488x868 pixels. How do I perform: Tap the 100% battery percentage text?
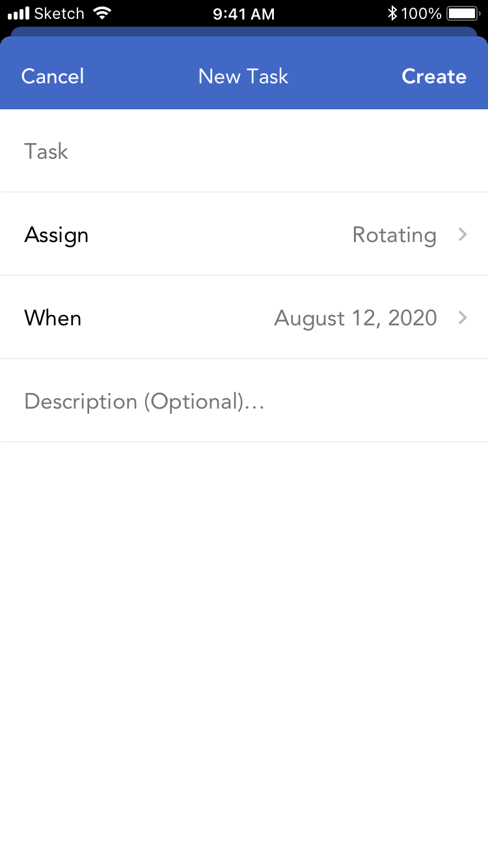point(422,13)
